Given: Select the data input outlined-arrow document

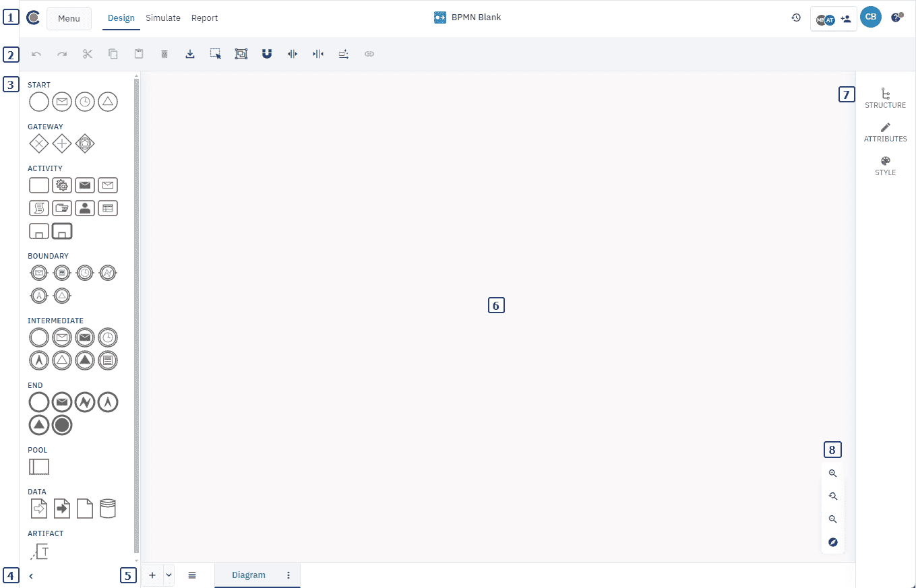Looking at the screenshot, I should click(x=39, y=509).
